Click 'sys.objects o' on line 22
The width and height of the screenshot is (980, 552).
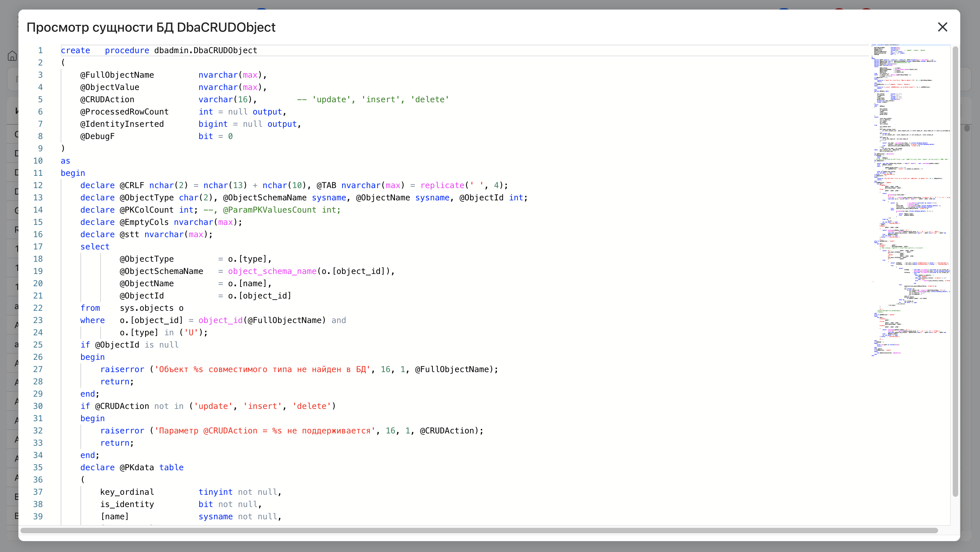(151, 308)
